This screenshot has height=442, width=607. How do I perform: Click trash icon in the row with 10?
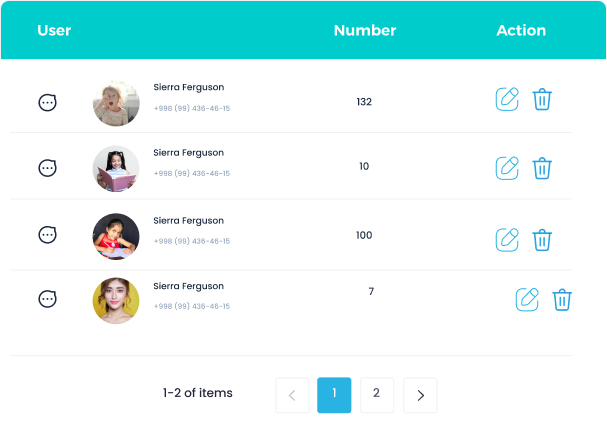click(542, 167)
